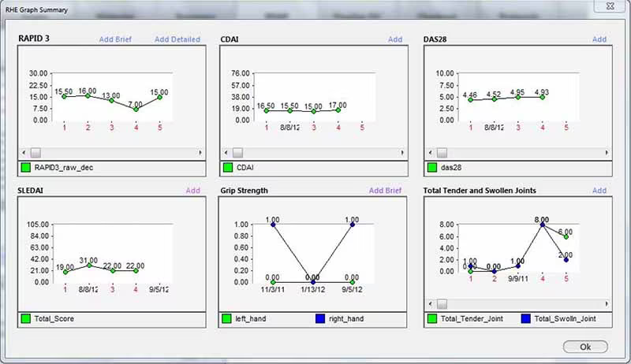Confirm the dialog with Ok button
Screen dimensions: 631x364
coord(585,347)
